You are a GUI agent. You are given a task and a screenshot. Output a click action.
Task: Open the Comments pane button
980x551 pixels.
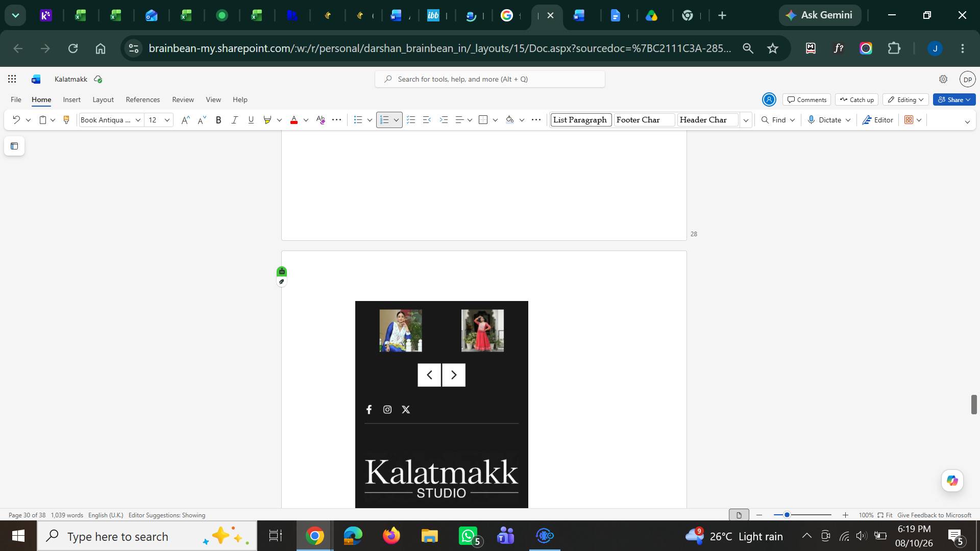(x=807, y=99)
